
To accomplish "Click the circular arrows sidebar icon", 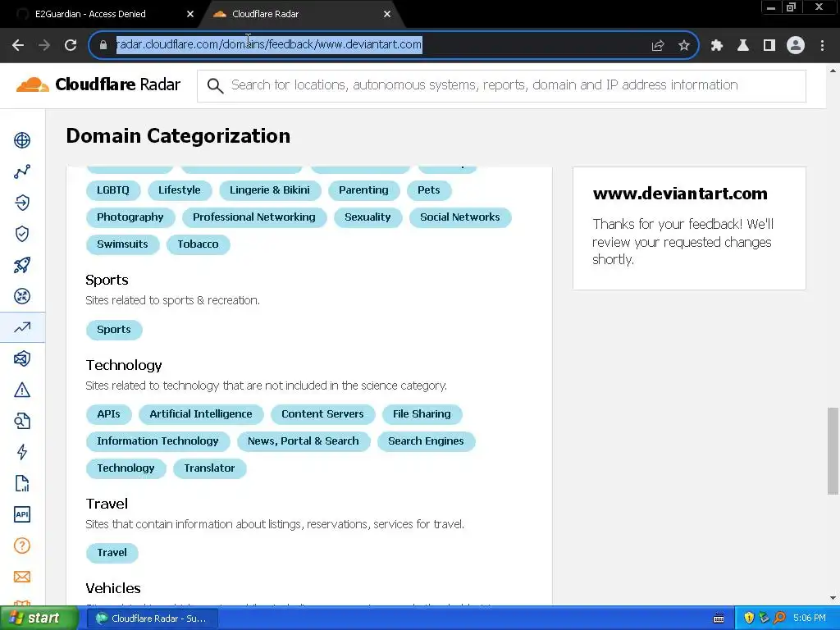I will tap(22, 296).
